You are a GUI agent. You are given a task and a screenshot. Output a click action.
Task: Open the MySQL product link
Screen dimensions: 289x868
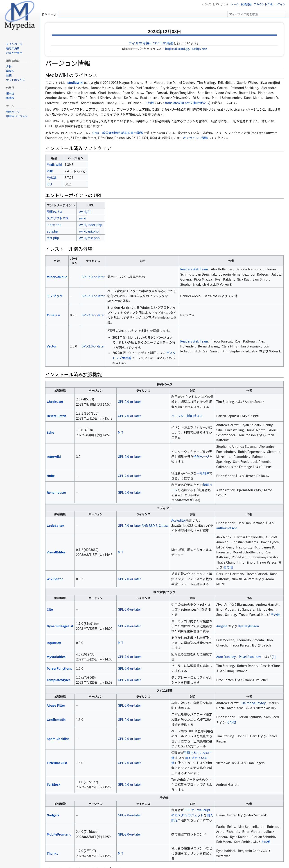[x=52, y=178]
